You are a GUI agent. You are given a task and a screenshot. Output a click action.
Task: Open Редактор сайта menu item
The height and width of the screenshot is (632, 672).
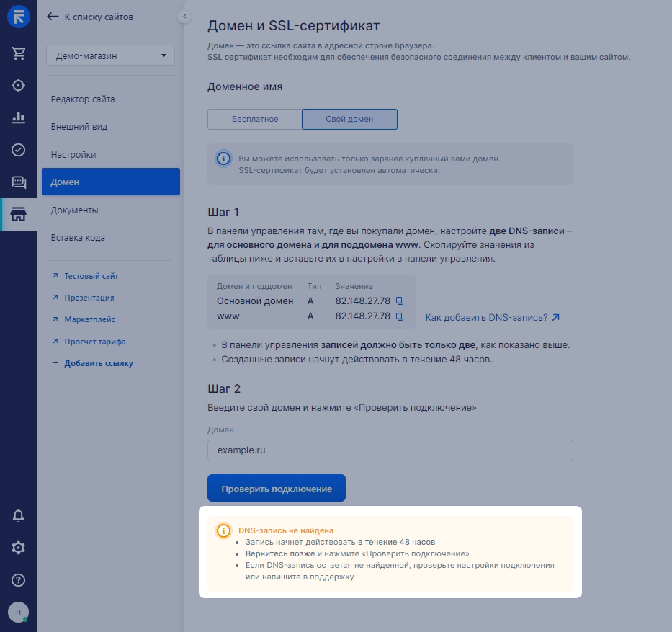pos(83,99)
